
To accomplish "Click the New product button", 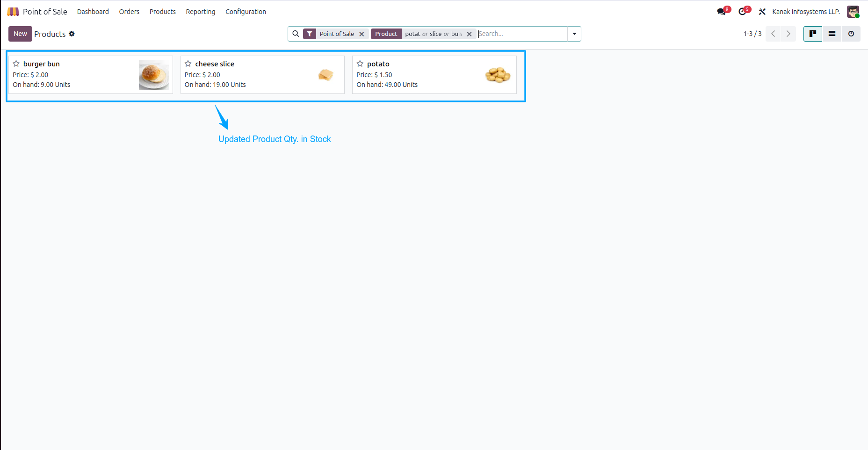I will tap(20, 34).
